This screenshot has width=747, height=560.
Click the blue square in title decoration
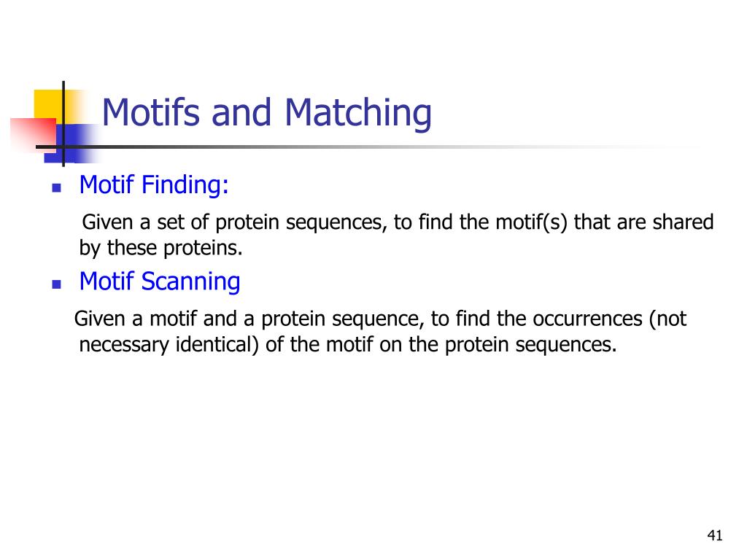coord(71,144)
